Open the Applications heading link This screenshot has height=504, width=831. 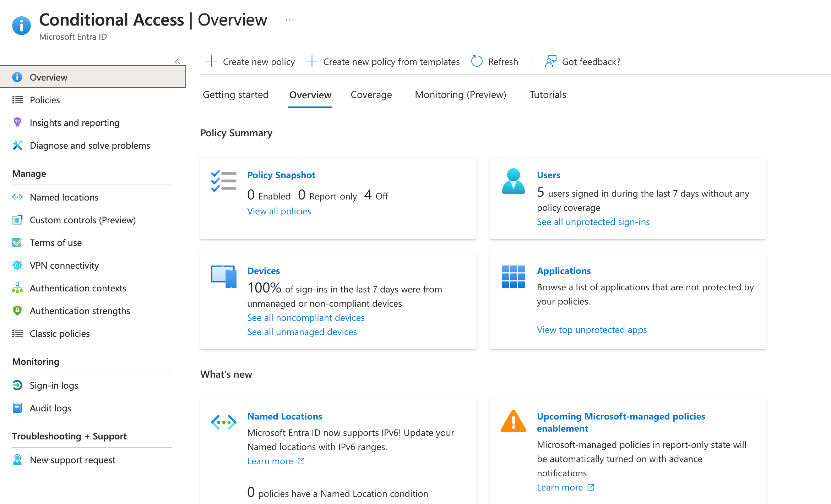tap(564, 271)
